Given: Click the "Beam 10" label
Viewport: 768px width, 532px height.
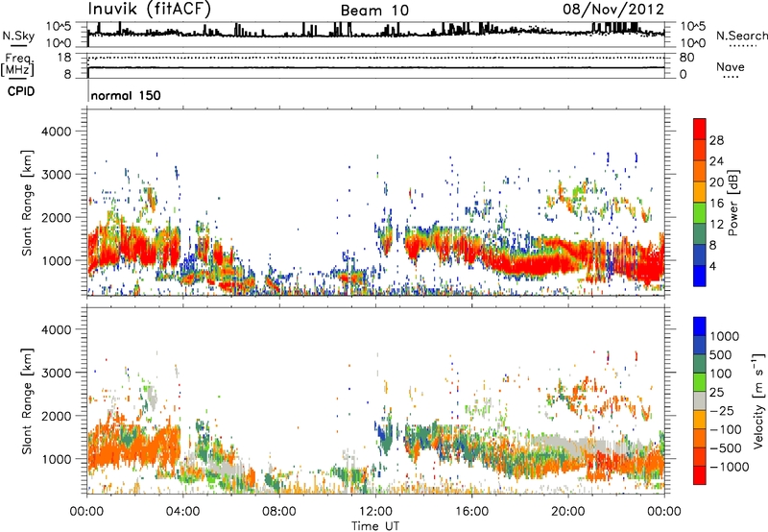Looking at the screenshot, I should pyautogui.click(x=374, y=11).
